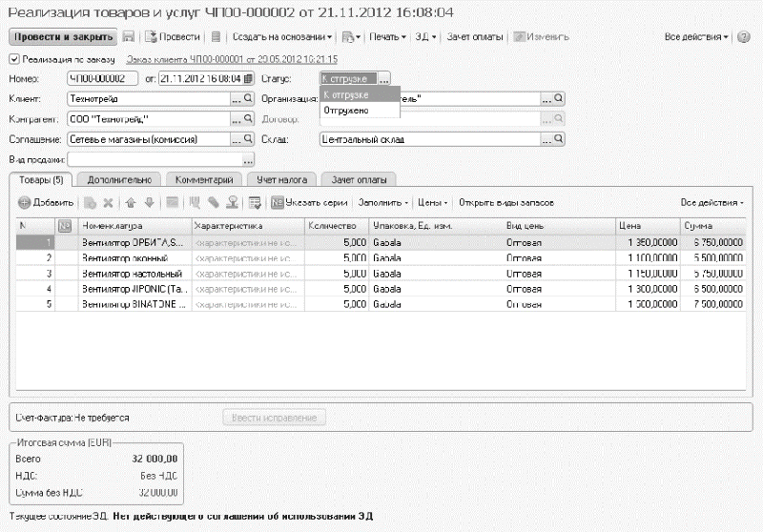Click into the Вид продажи input field
This screenshot has width=763, height=532.
click(x=148, y=158)
